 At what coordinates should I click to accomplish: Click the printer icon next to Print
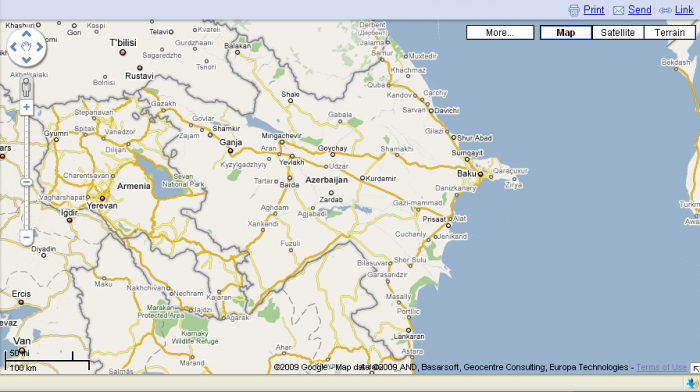click(574, 10)
